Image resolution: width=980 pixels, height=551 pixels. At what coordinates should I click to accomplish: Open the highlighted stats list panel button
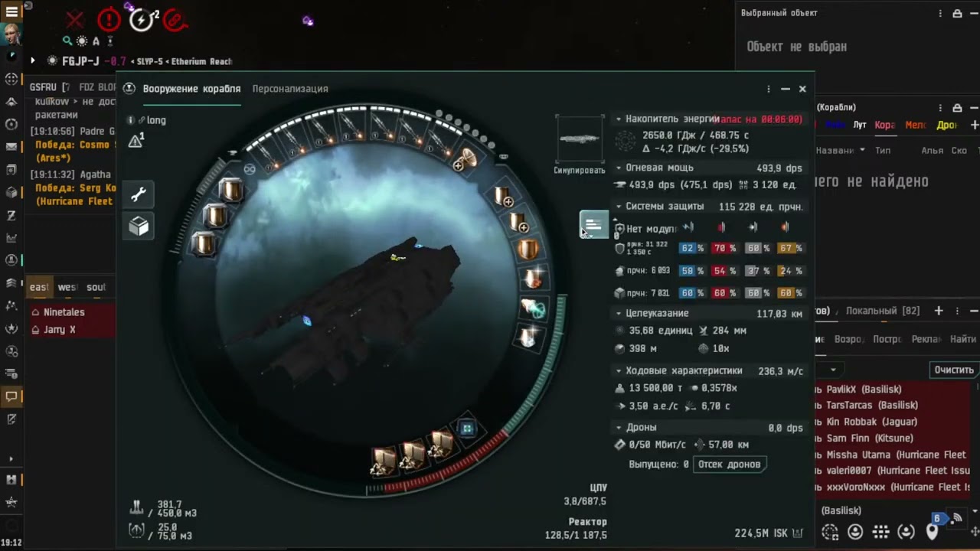(x=593, y=225)
